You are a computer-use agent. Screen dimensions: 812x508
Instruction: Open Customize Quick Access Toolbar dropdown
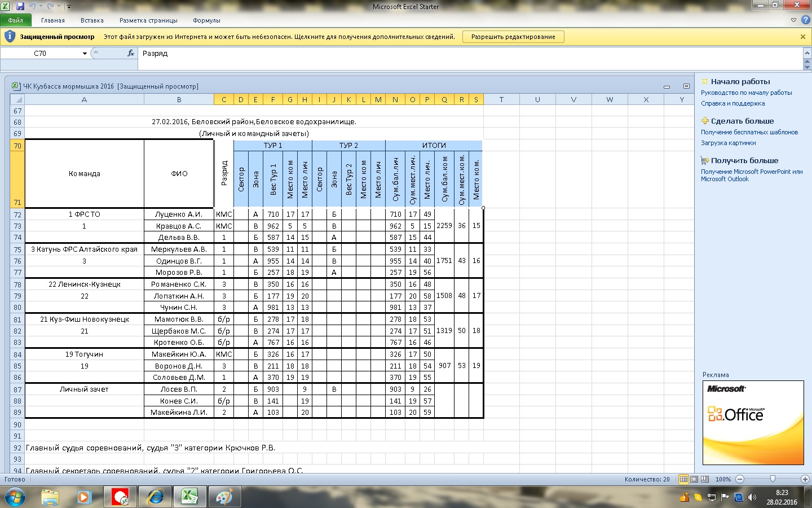[69, 7]
